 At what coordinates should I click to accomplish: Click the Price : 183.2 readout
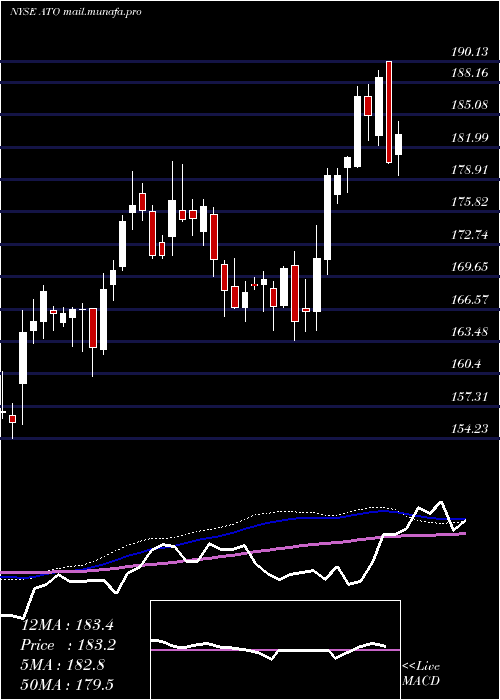(68, 645)
